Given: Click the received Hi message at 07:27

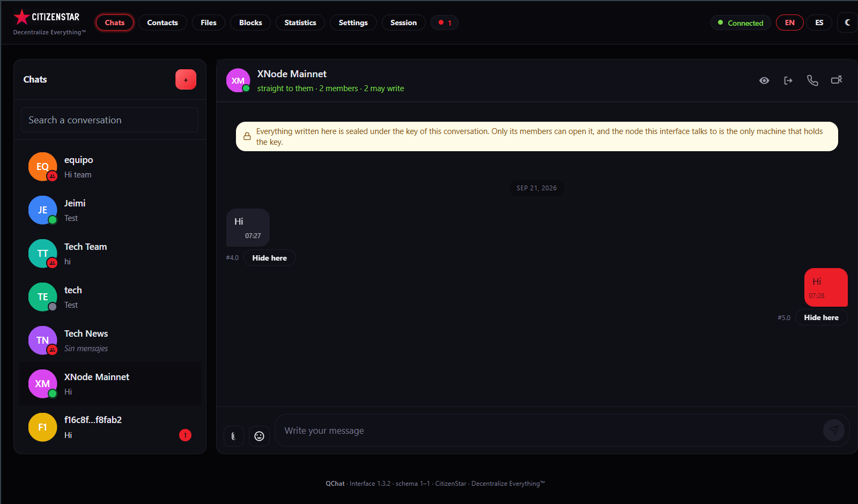Looking at the screenshot, I should pos(248,227).
